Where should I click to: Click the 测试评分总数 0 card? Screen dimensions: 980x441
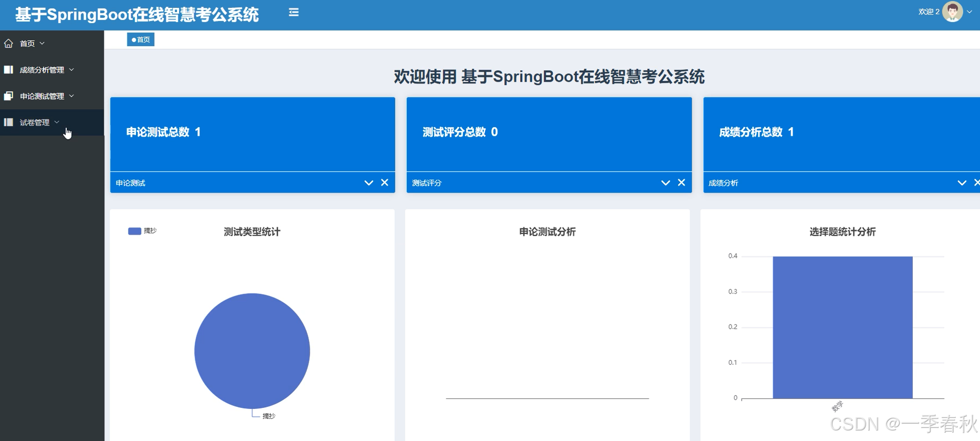pos(549,134)
